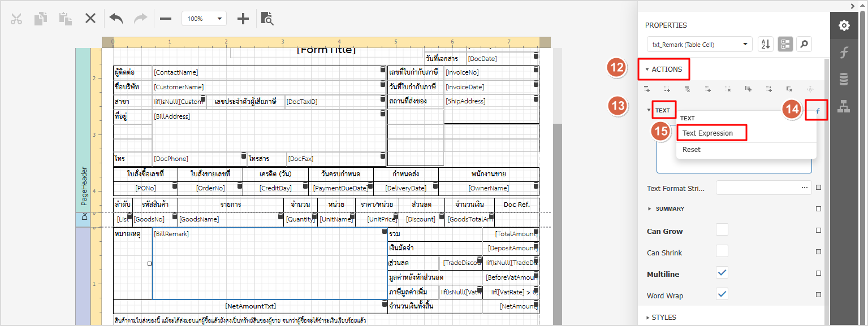Choose Text Expression from the popup menu
The height and width of the screenshot is (326, 868).
(707, 133)
